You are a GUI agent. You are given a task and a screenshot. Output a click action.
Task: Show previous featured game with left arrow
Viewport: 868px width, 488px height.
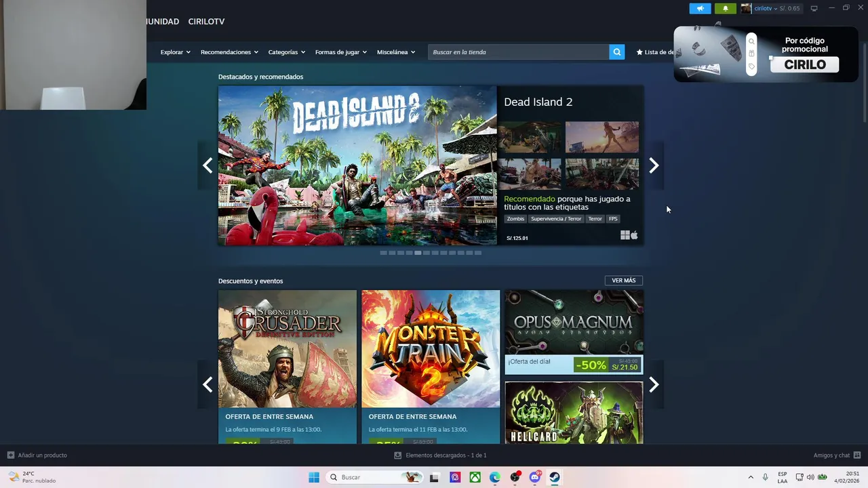click(x=208, y=165)
